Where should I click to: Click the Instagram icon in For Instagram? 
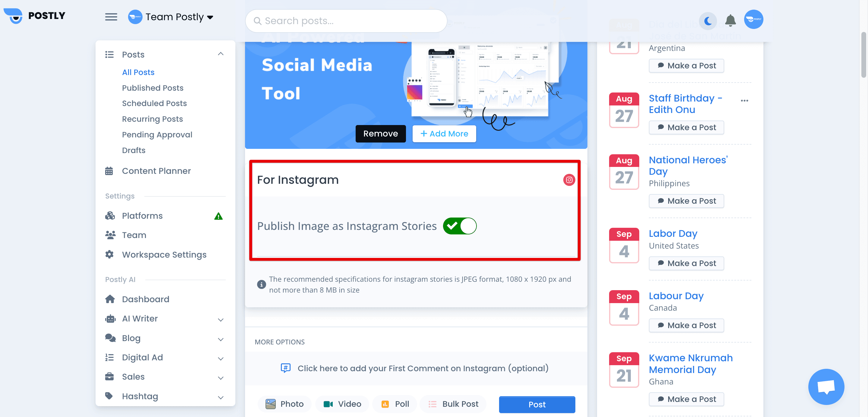click(x=569, y=180)
